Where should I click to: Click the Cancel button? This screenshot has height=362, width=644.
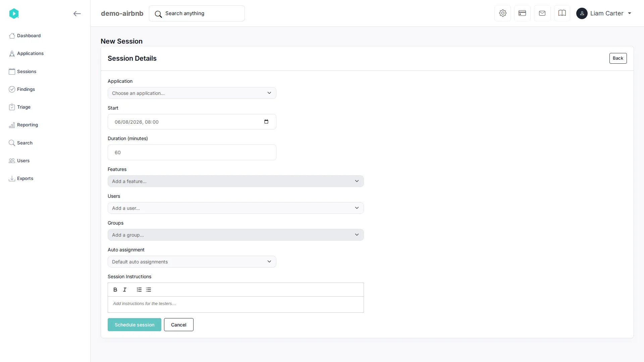[178, 325]
